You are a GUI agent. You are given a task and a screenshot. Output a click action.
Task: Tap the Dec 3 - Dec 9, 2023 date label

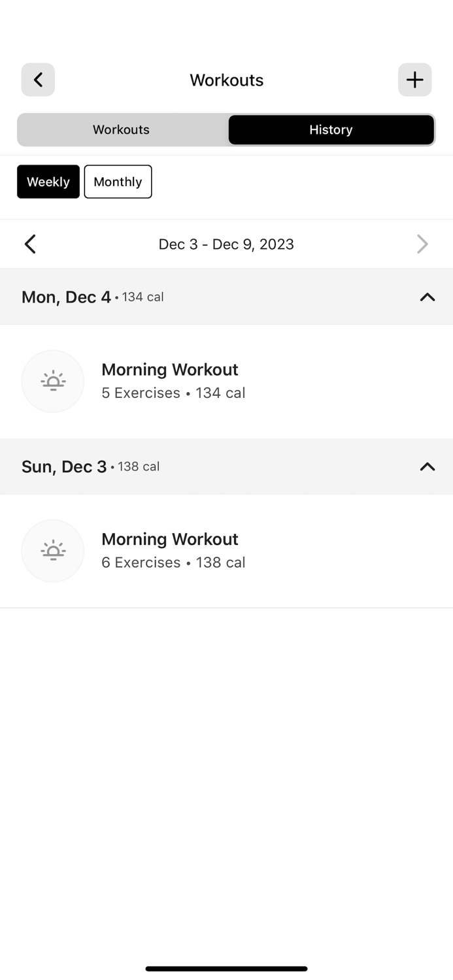[226, 244]
